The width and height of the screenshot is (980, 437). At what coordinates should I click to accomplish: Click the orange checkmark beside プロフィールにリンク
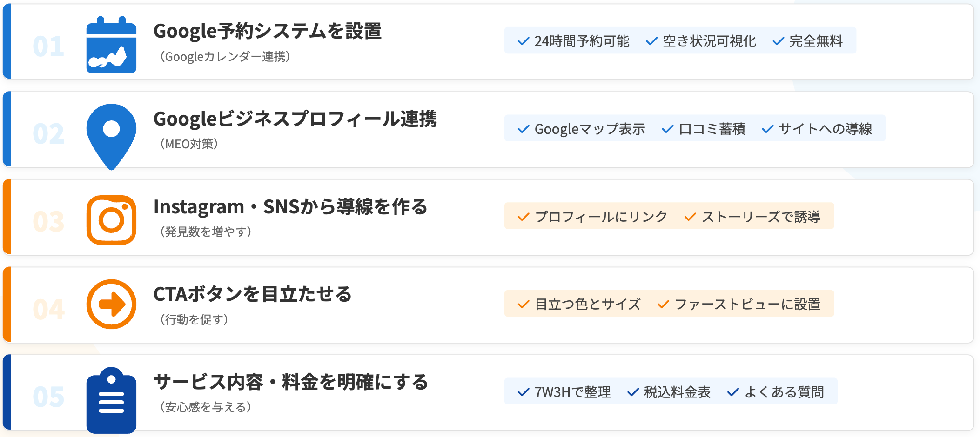click(524, 217)
